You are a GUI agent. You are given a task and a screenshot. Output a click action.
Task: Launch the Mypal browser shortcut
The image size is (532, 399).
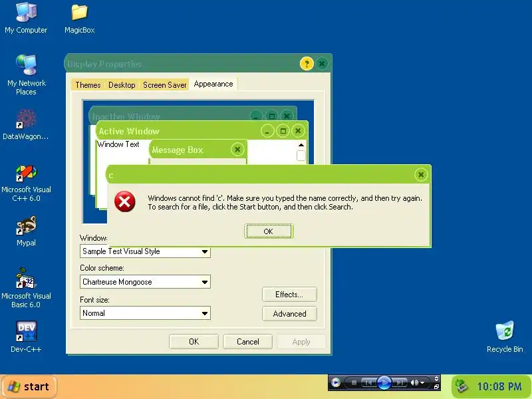pos(26,231)
